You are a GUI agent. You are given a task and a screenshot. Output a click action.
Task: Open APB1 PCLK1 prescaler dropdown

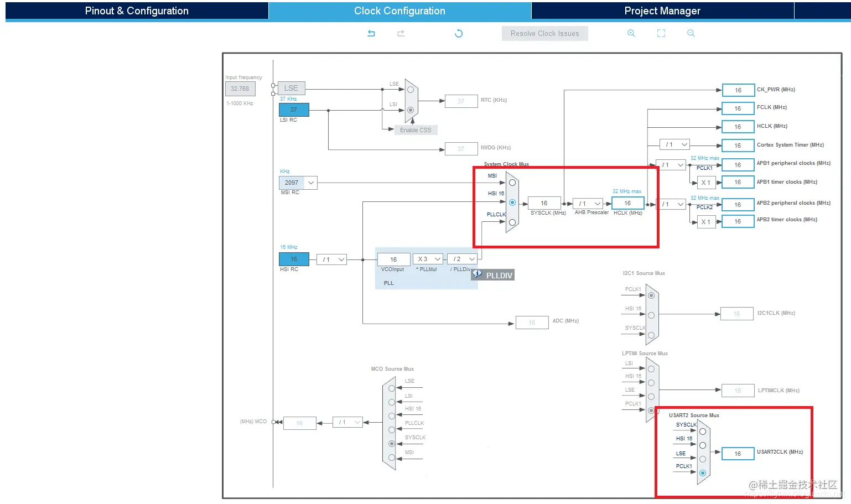[x=671, y=165]
